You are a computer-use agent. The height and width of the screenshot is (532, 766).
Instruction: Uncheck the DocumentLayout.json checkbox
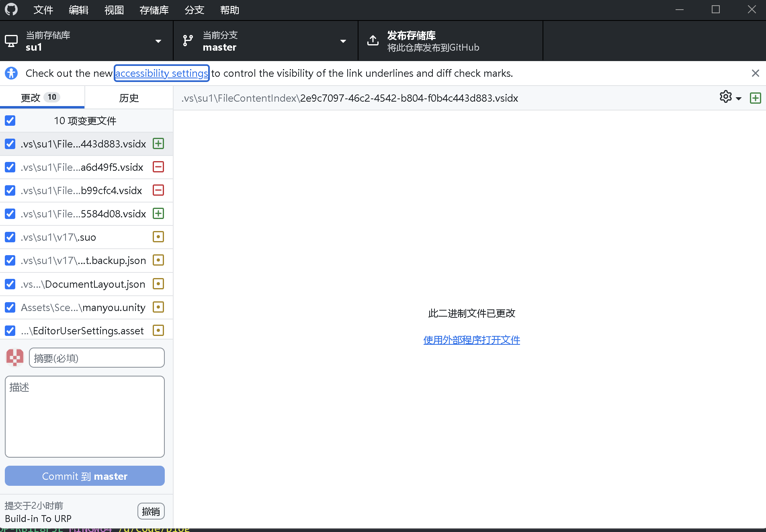pos(10,284)
